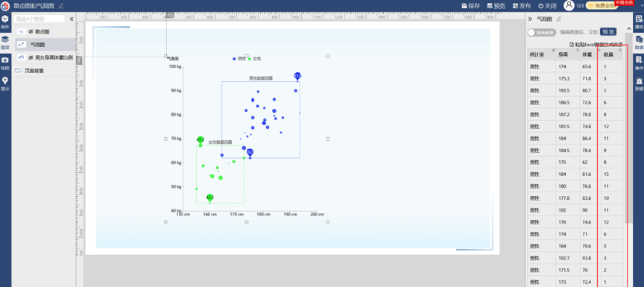Click the 免费会员 membership badge
The width and height of the screenshot is (644, 287).
(602, 6)
